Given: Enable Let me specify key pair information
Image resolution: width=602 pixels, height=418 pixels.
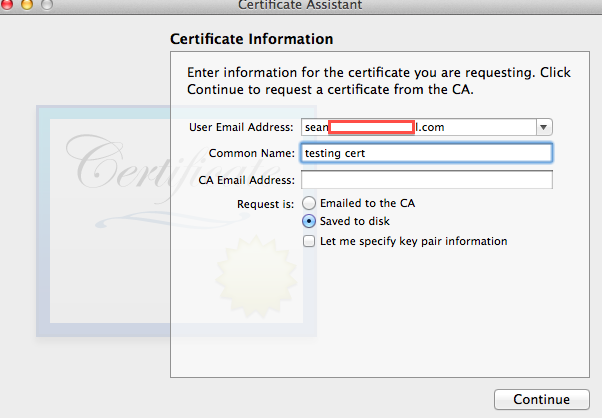Looking at the screenshot, I should point(309,241).
